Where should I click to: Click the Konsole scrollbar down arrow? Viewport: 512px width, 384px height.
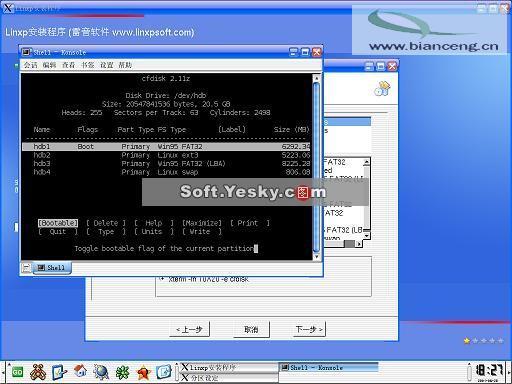[x=317, y=256]
